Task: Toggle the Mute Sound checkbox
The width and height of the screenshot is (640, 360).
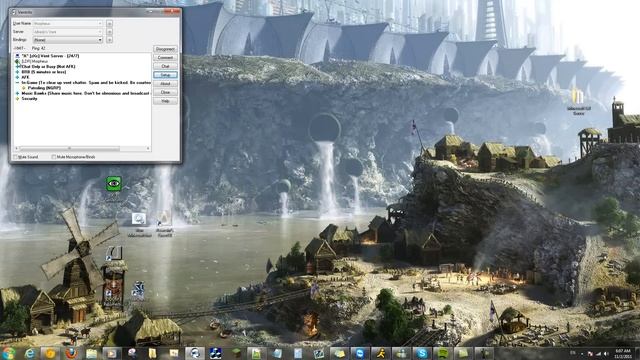Action: (x=16, y=157)
